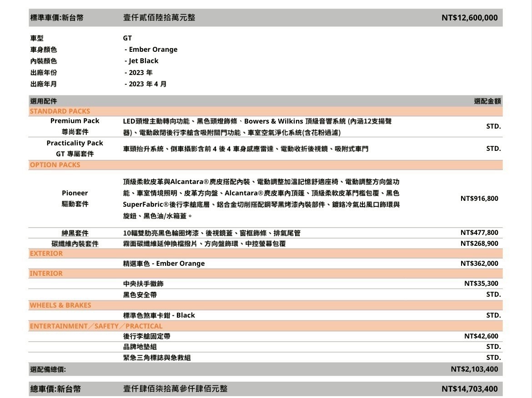The height and width of the screenshot is (398, 532).
Task: Select the 紳黑套件 price NT$477,800
Action: 479,233
